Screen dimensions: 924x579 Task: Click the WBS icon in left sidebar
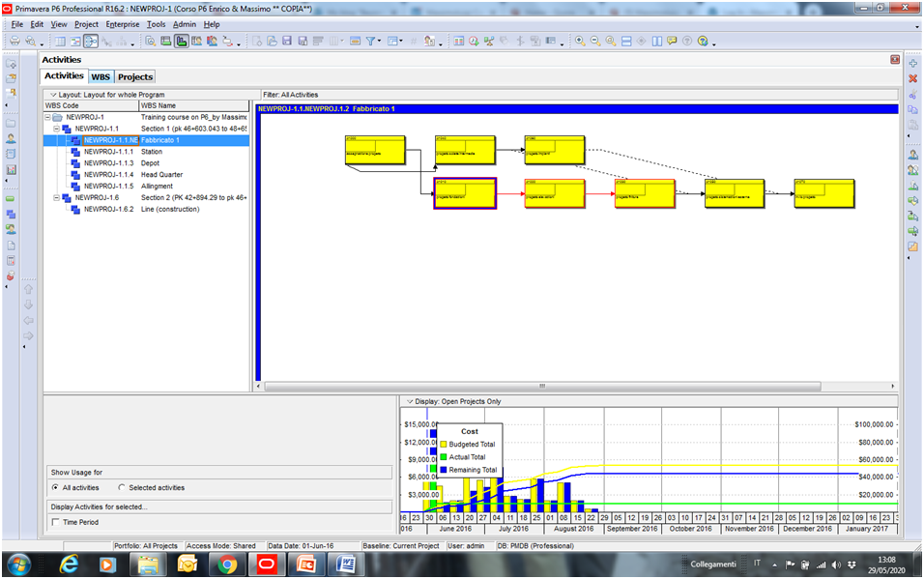pyautogui.click(x=11, y=214)
